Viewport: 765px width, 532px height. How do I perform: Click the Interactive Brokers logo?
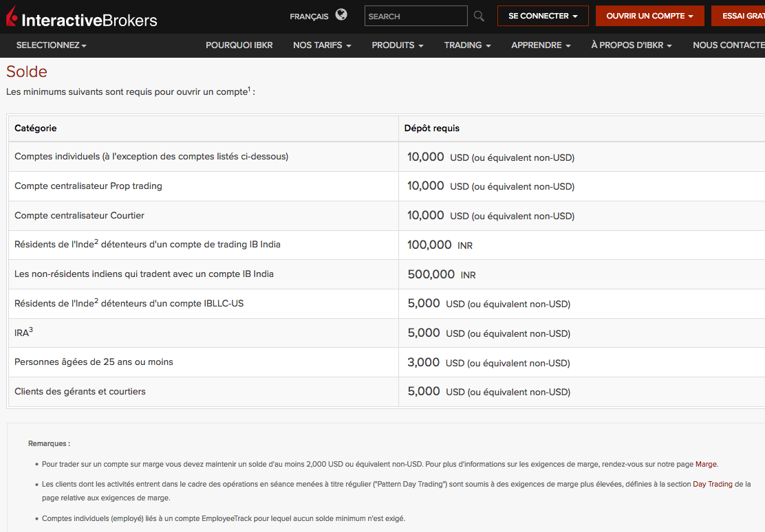click(x=81, y=16)
